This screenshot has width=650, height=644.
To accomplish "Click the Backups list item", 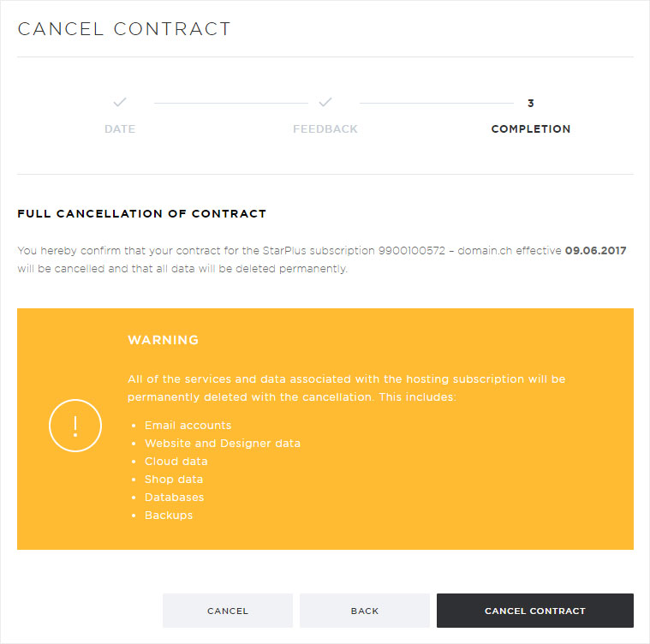I will pos(169,516).
